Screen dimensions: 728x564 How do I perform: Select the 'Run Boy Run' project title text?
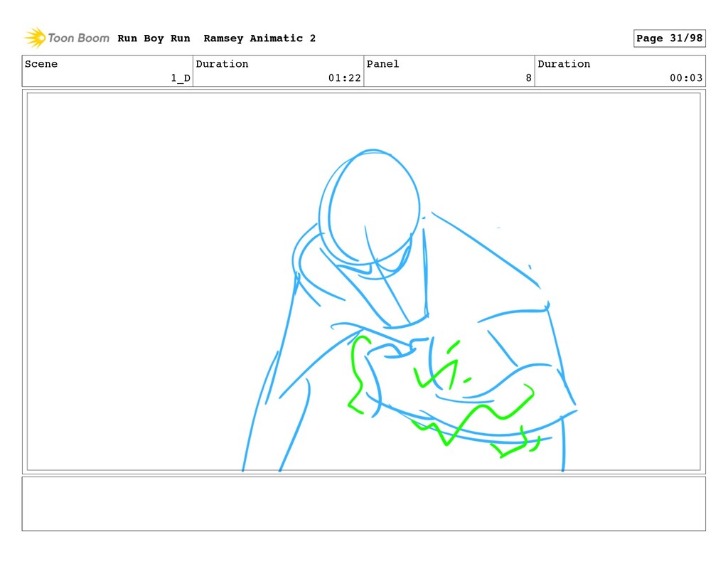[154, 38]
